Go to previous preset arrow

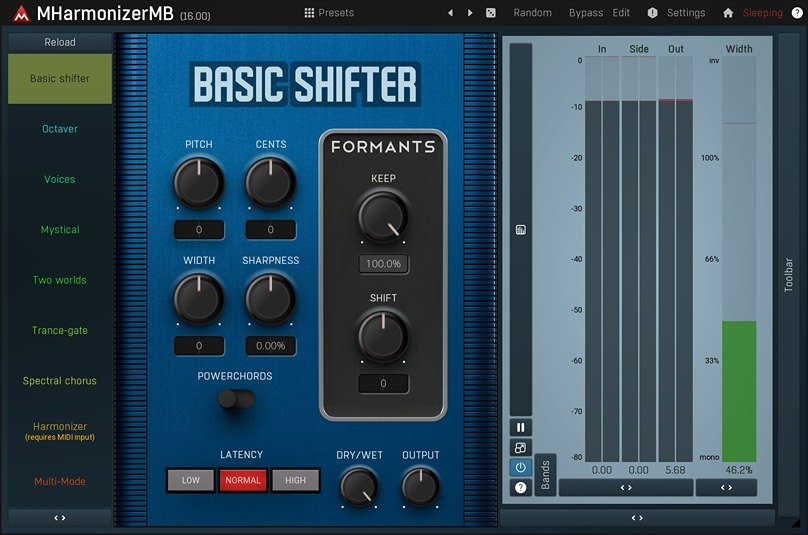(450, 13)
